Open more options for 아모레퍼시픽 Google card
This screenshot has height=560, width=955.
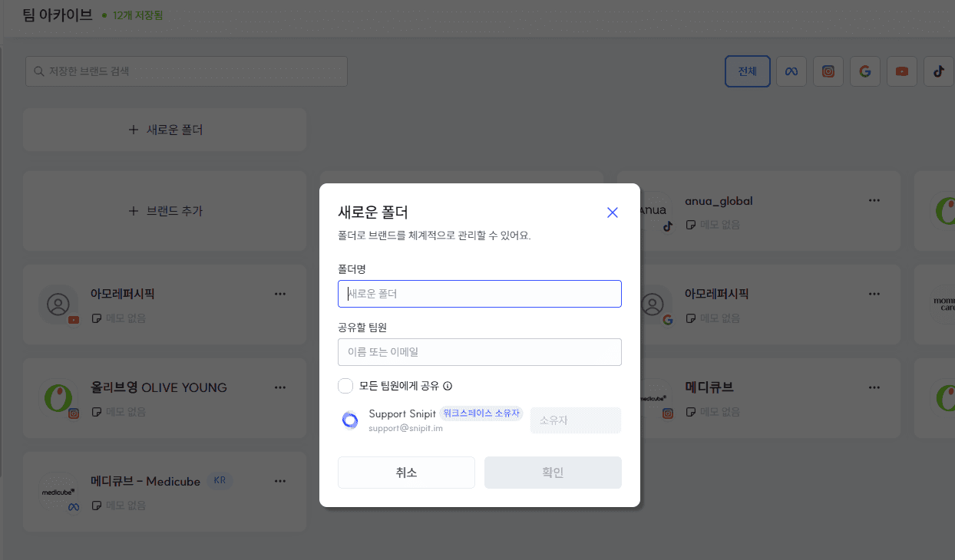pos(874,294)
